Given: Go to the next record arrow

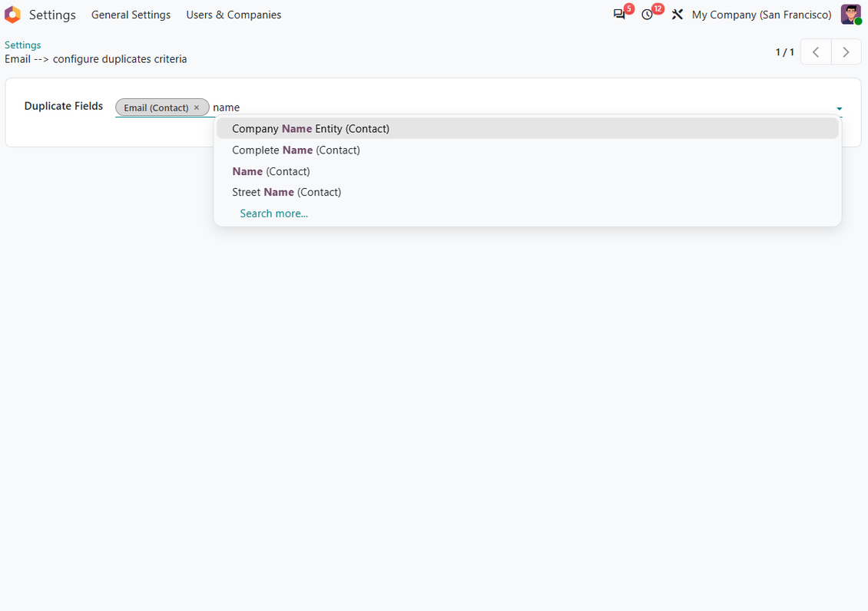Looking at the screenshot, I should [846, 52].
